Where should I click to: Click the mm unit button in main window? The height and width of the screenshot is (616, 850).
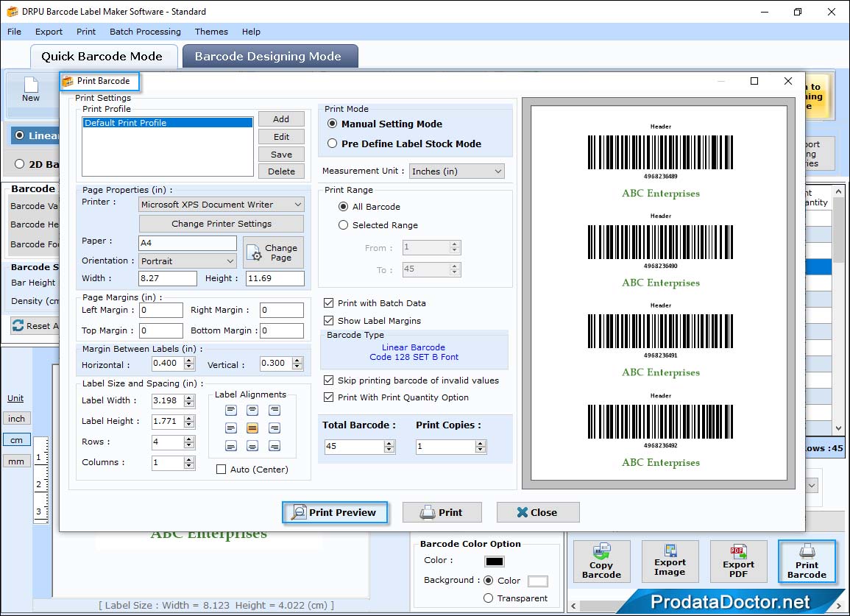[x=17, y=461]
